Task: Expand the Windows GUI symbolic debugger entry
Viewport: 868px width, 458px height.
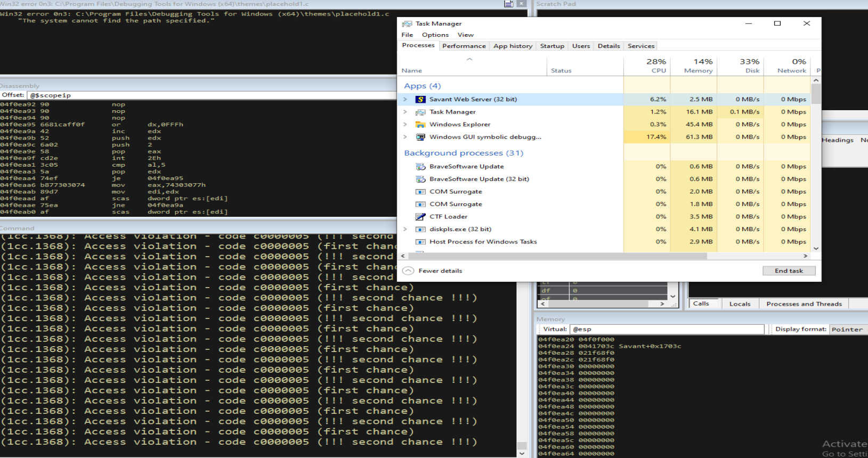Action: coord(405,137)
